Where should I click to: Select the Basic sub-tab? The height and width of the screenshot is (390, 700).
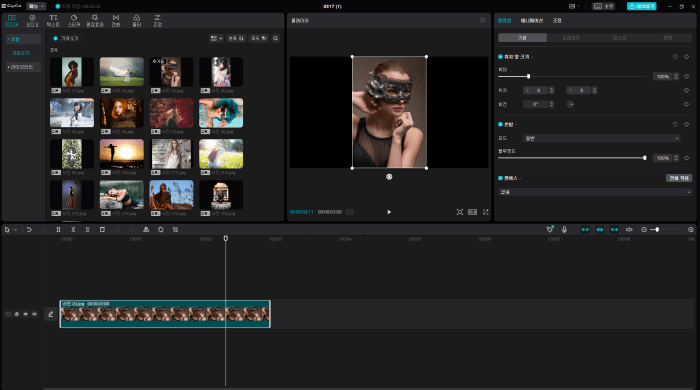(x=522, y=38)
